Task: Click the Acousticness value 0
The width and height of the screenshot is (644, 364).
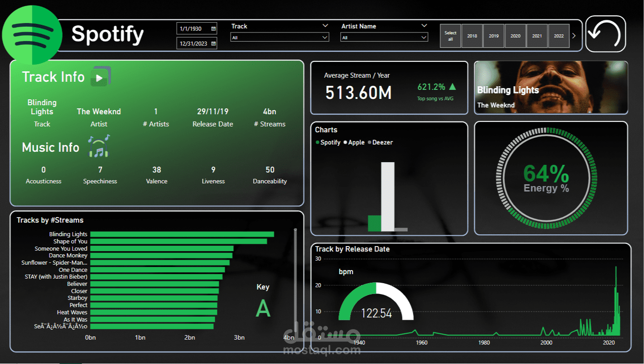Action: point(43,170)
